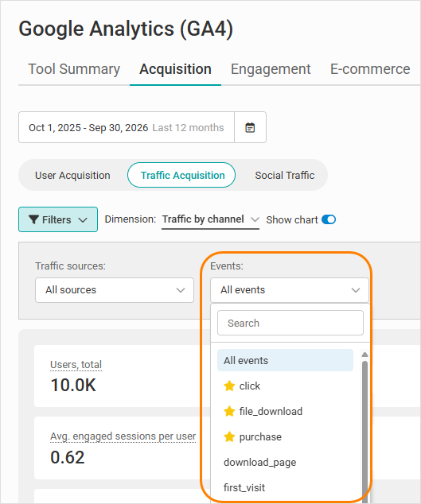The width and height of the screenshot is (421, 504).
Task: Choose All events option in list
Action: tap(285, 360)
